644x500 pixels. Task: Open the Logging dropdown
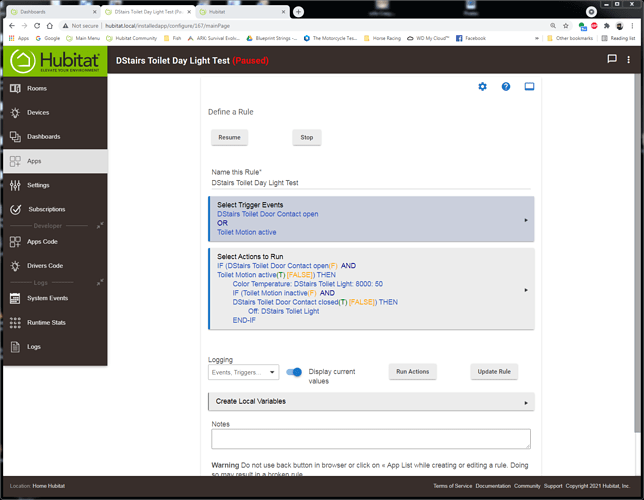tap(244, 372)
